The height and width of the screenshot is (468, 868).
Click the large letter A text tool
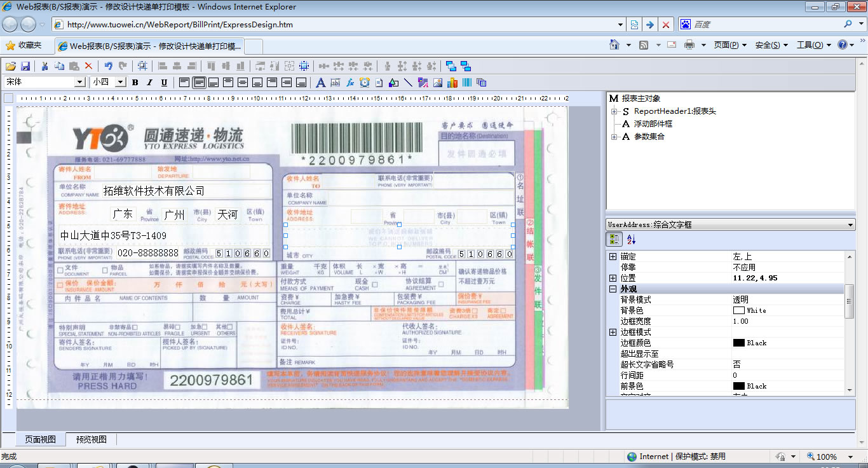point(320,83)
